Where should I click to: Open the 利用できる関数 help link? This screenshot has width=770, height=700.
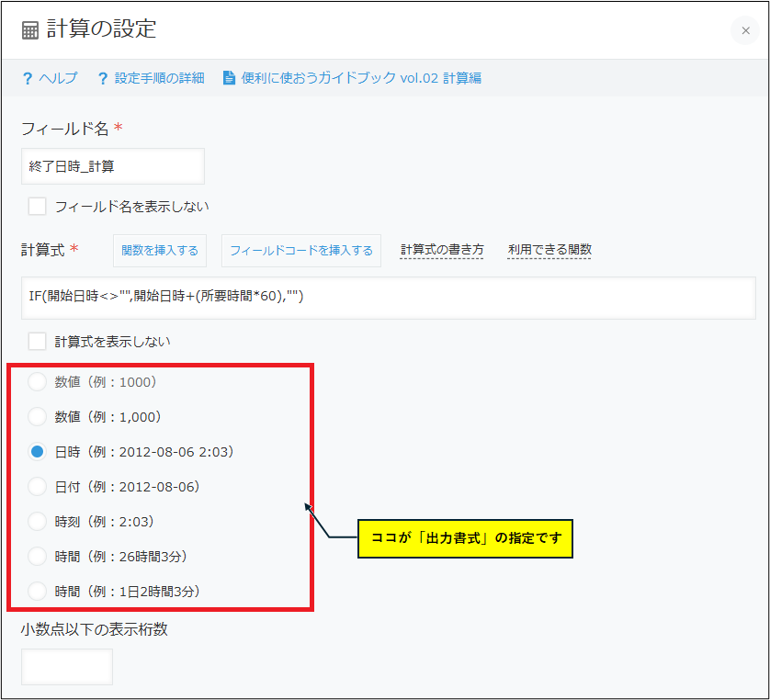(x=549, y=250)
